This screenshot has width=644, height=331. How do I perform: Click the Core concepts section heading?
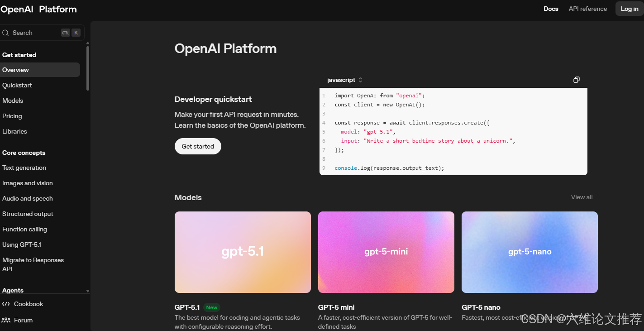[24, 153]
